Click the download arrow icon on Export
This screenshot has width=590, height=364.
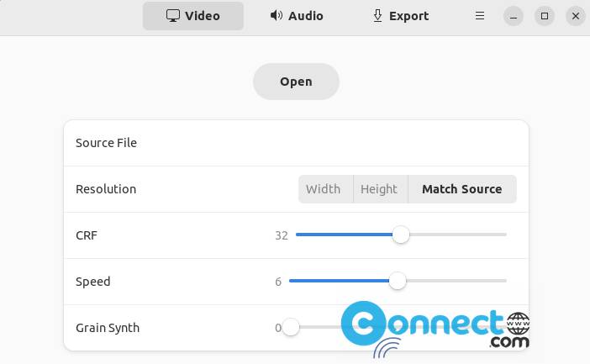point(377,16)
